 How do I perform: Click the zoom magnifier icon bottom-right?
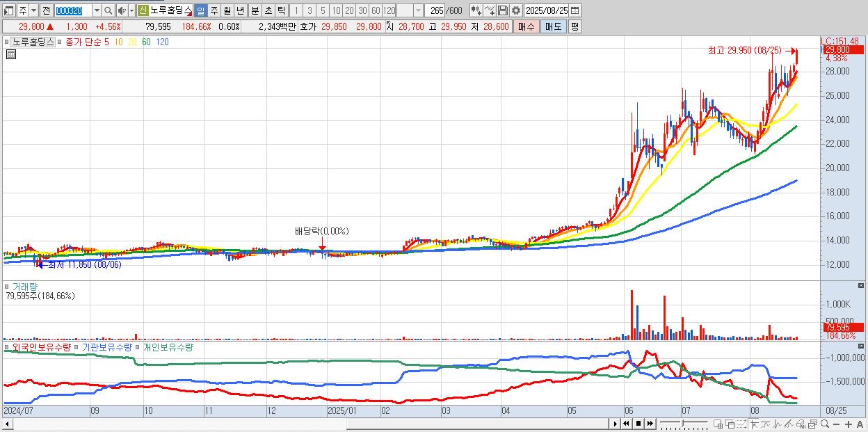pos(825,424)
